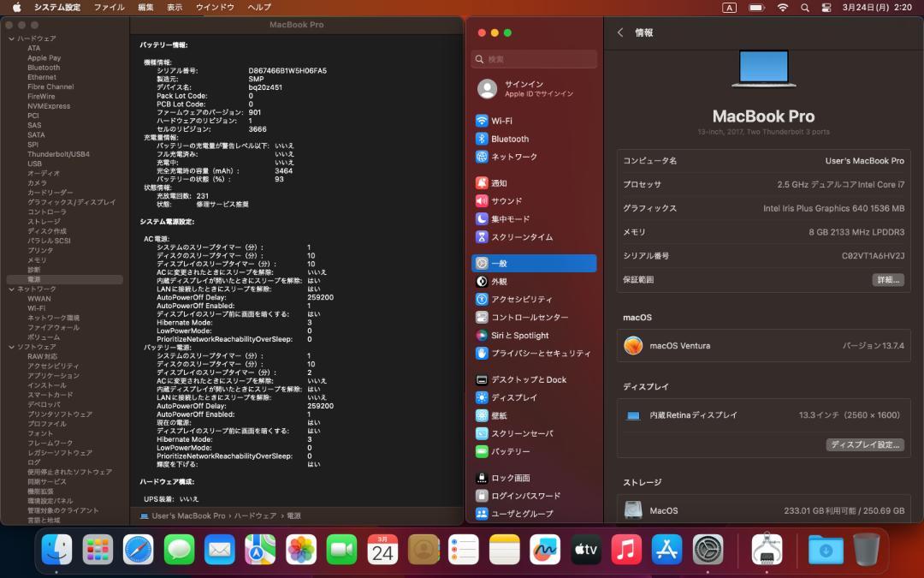Open the 表示 menu
Screen dimensions: 924x578
pos(175,8)
